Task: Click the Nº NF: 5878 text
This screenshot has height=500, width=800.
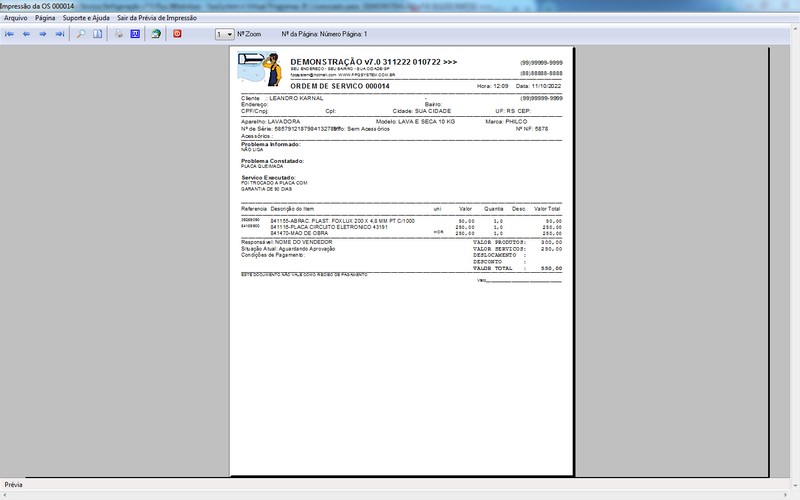Action: [x=532, y=129]
